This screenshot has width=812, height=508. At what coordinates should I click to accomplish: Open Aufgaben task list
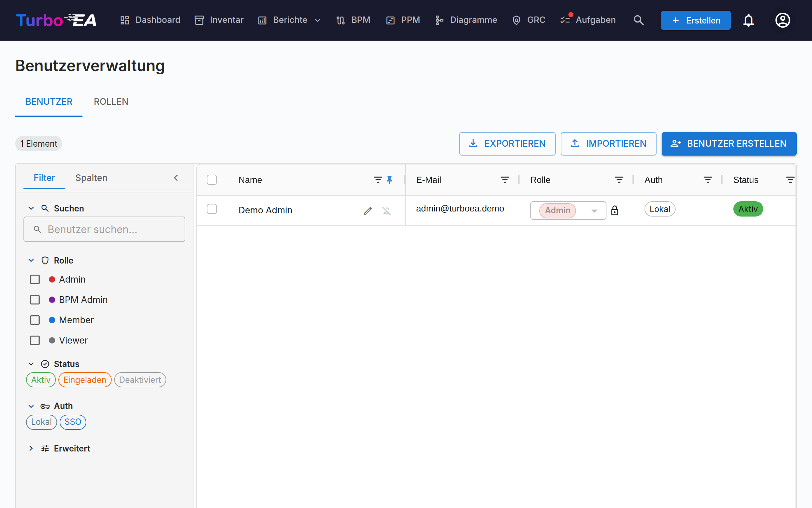(588, 20)
